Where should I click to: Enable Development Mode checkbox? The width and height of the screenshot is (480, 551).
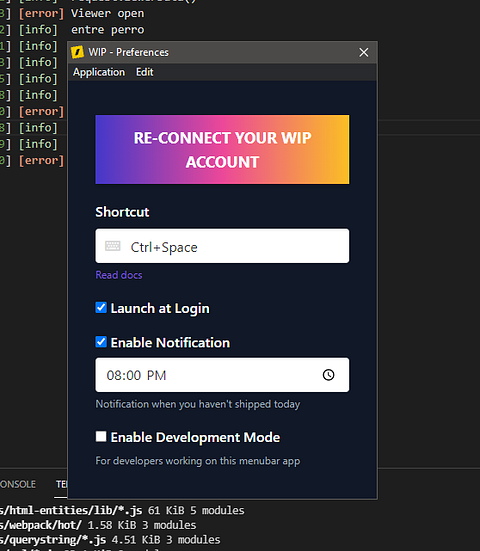[101, 436]
